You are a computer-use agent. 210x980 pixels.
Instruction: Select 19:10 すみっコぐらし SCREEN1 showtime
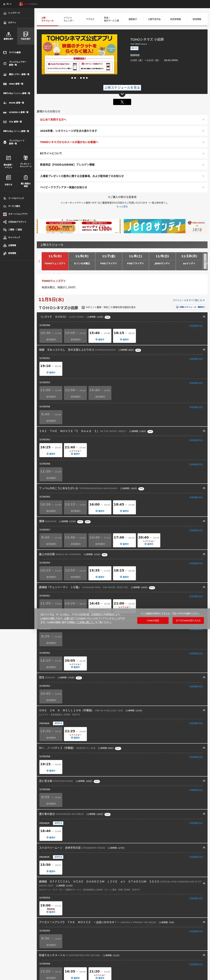point(51,369)
